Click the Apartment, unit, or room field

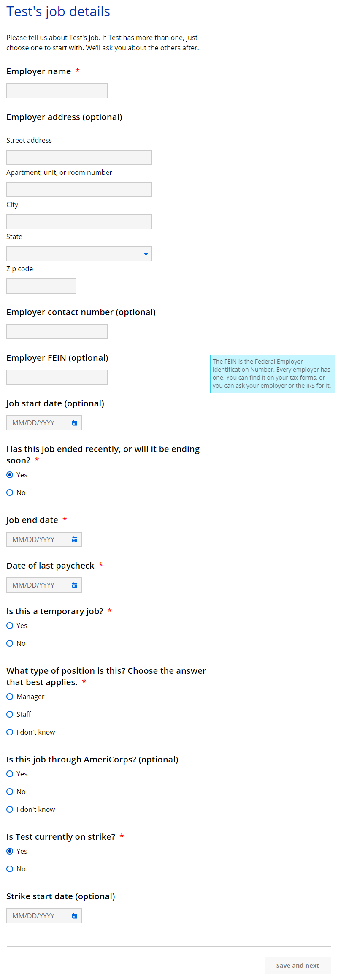79,190
